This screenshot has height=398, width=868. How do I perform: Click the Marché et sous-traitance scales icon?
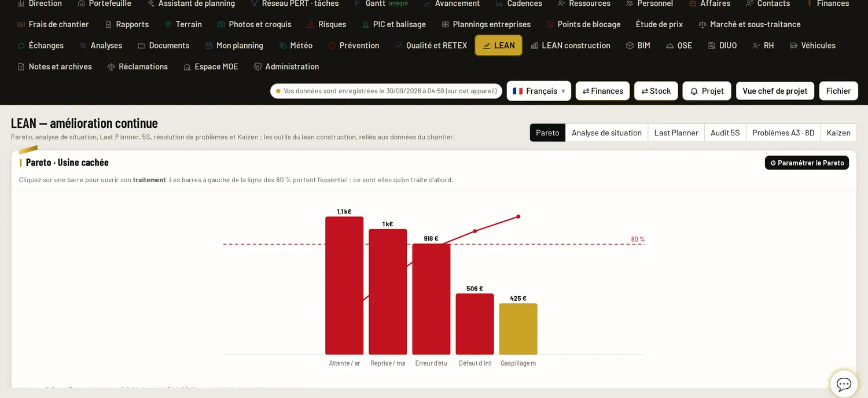(703, 24)
